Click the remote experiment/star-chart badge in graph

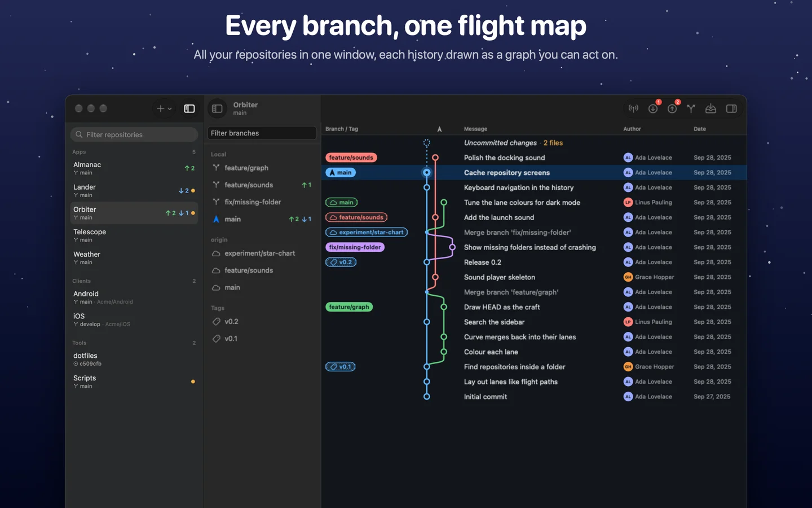click(367, 232)
